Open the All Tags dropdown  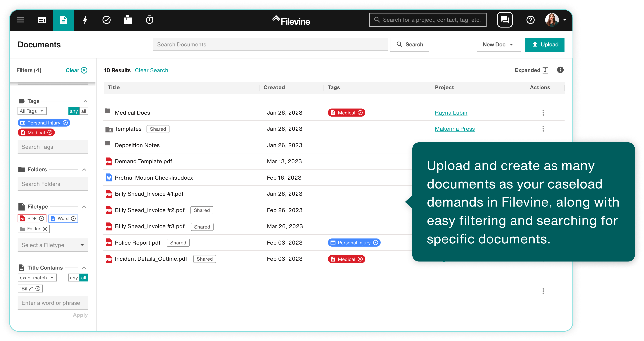pyautogui.click(x=32, y=111)
